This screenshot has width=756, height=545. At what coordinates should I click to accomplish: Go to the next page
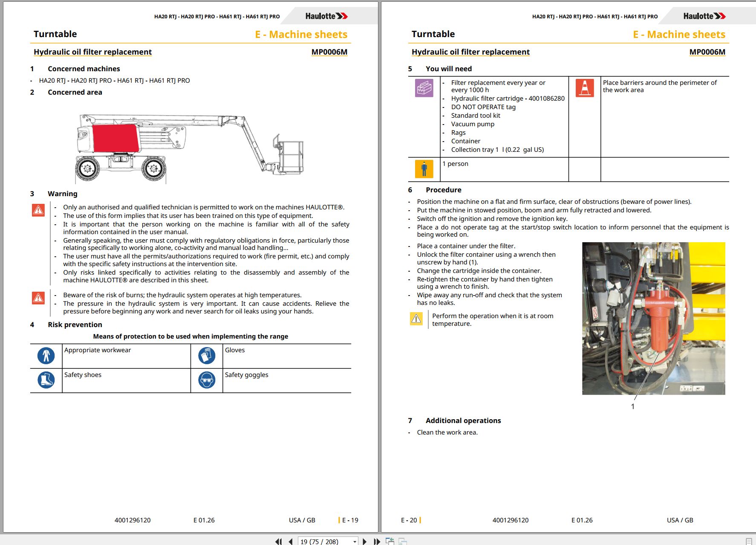click(364, 541)
